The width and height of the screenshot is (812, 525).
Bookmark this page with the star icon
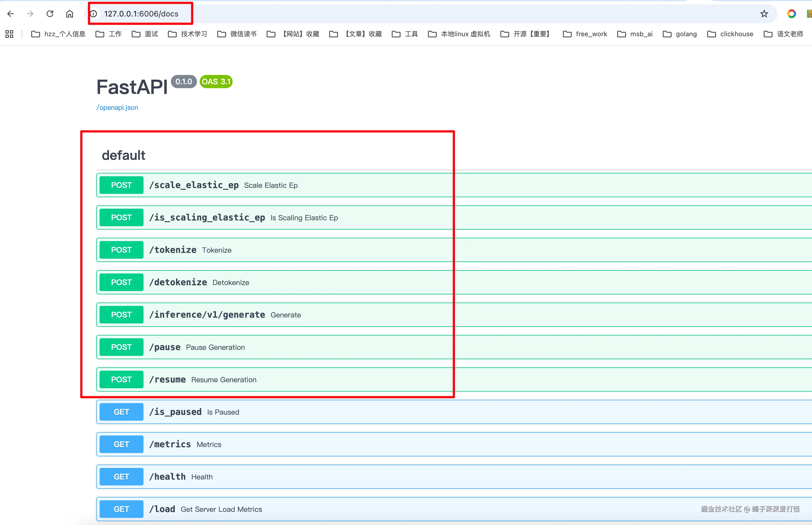pos(764,14)
